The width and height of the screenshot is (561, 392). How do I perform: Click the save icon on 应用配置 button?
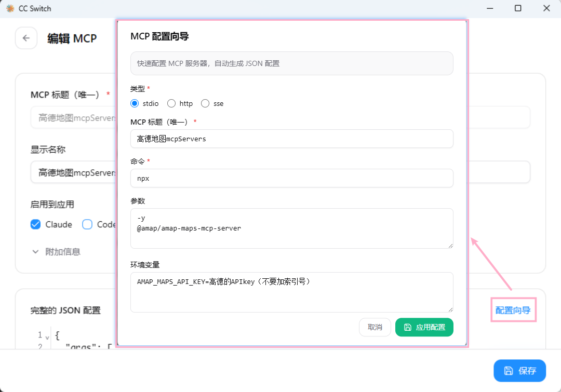point(408,327)
